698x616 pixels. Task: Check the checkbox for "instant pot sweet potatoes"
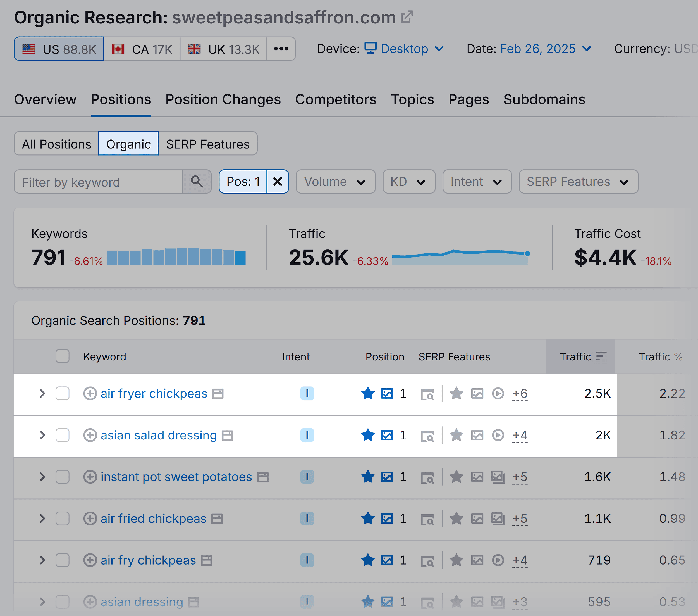coord(63,477)
